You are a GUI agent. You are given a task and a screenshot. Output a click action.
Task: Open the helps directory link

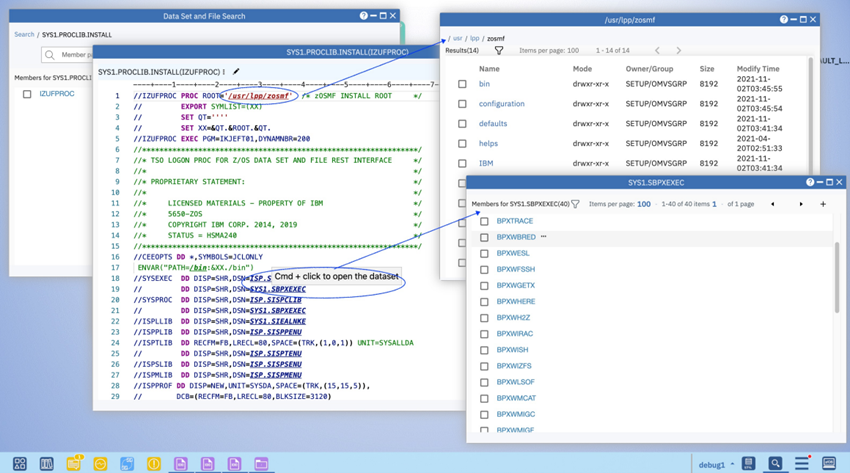pyautogui.click(x=488, y=144)
